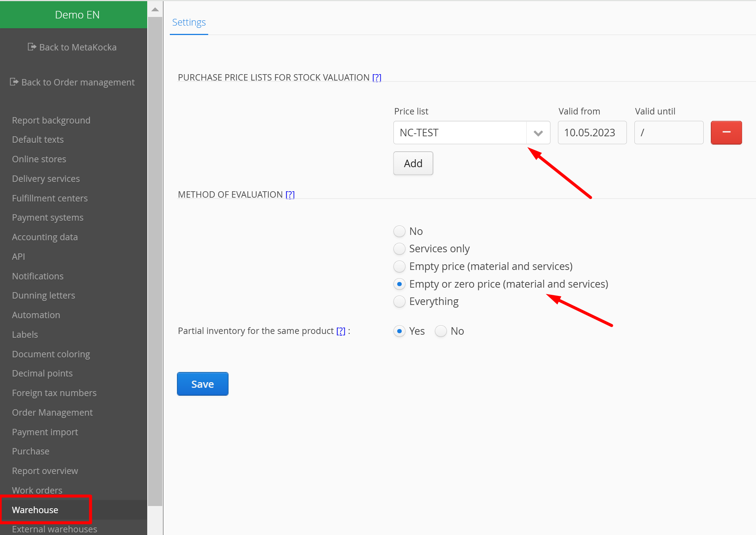
Task: Click the Back to MetaKocka exit icon
Action: pos(32,47)
